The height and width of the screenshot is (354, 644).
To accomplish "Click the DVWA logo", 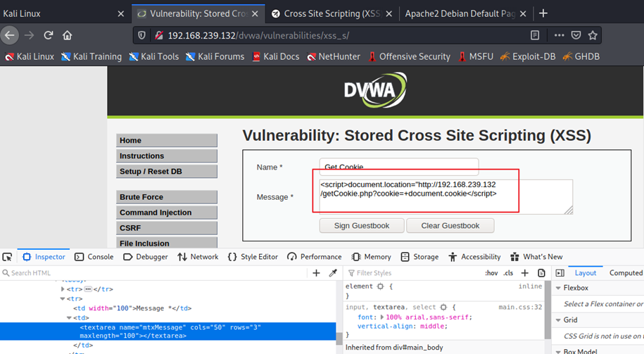I will (375, 90).
